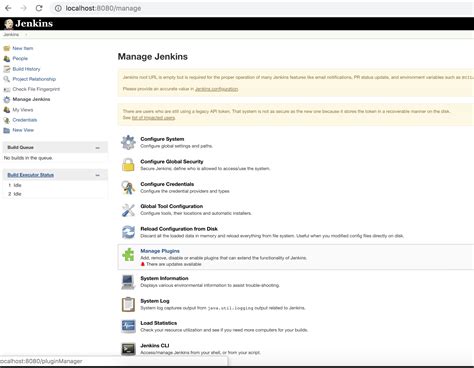Click the green Manage Plugins puzzle icon
The image size is (474, 368).
[128, 255]
